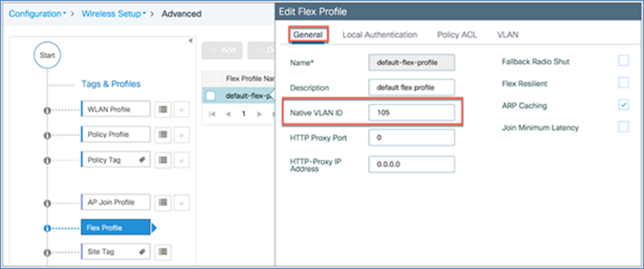Click info icon beside AP Join Profile
Image resolution: width=644 pixels, height=269 pixels.
[47, 203]
